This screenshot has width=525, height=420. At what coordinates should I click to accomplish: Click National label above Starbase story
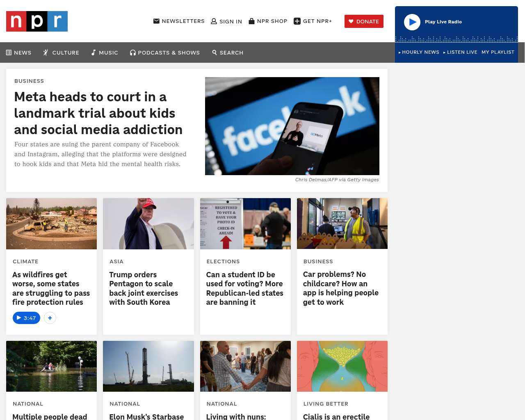125,404
